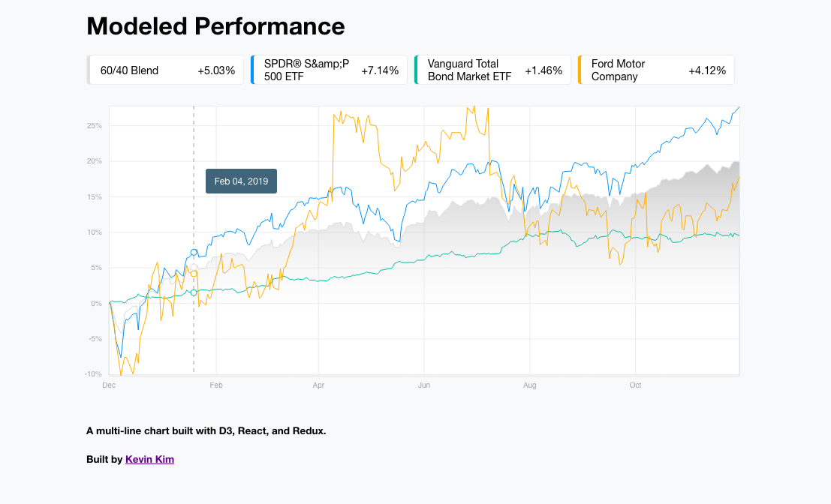831x504 pixels.
Task: Toggle the SPDR S&P 500 ETF legend card
Action: [x=330, y=70]
